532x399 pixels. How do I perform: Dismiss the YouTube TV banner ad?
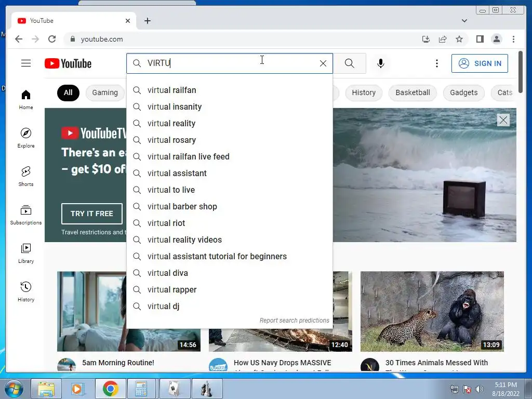pyautogui.click(x=503, y=120)
